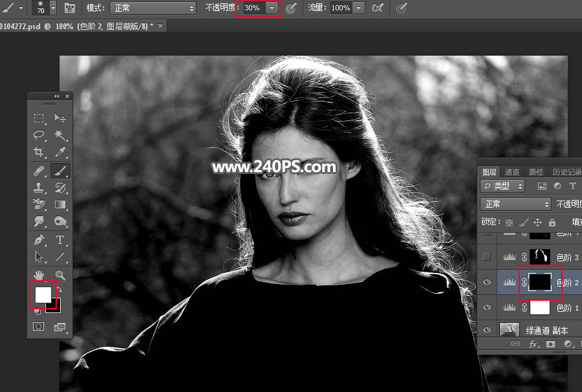Select the 色阶 2 layer mask thumbnail
The image size is (582, 392).
(x=539, y=282)
